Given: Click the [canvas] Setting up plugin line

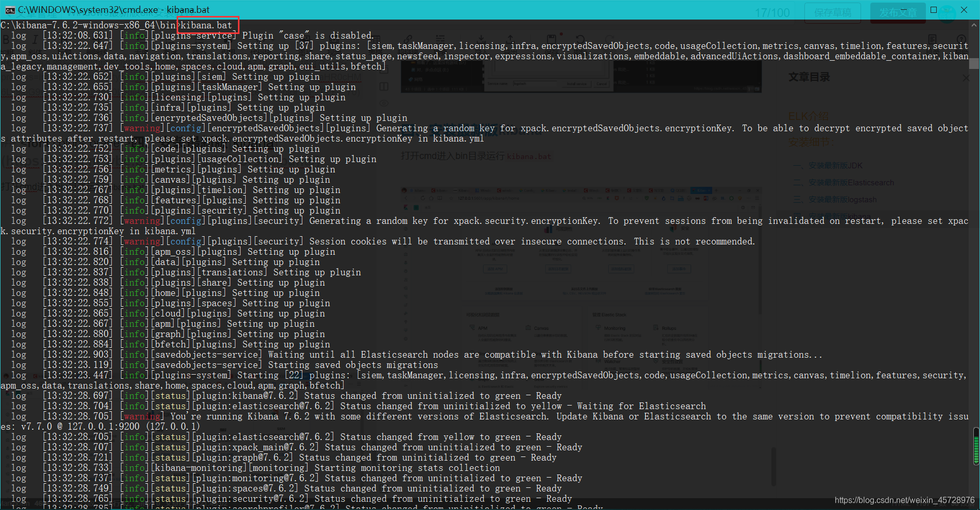Looking at the screenshot, I should pos(170,180).
